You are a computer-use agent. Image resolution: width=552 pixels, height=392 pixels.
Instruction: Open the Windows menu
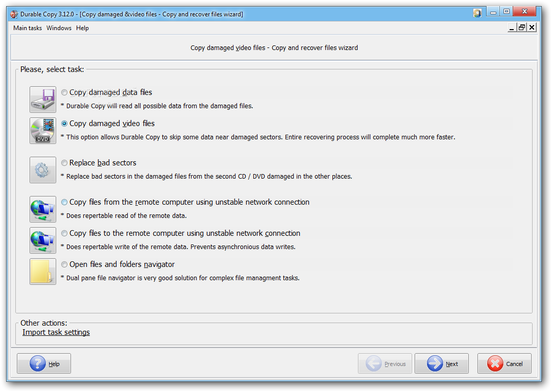59,28
